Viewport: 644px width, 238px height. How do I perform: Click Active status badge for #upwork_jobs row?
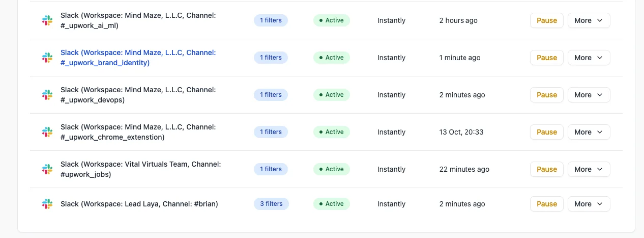point(331,169)
